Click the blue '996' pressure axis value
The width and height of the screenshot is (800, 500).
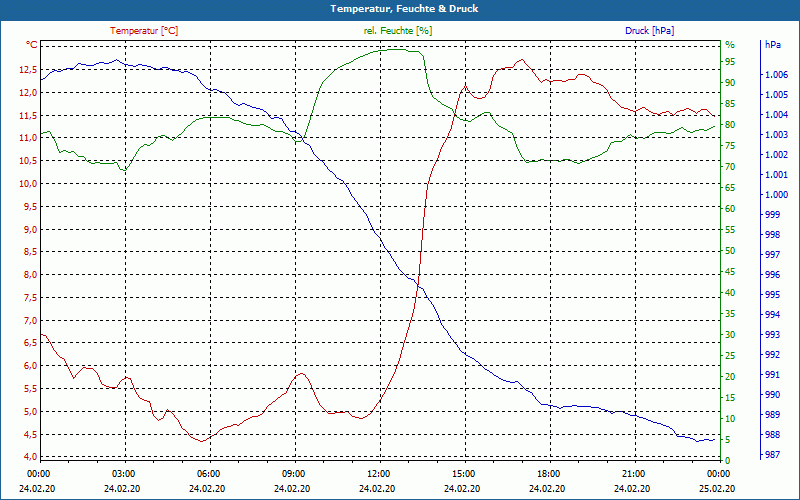773,275
